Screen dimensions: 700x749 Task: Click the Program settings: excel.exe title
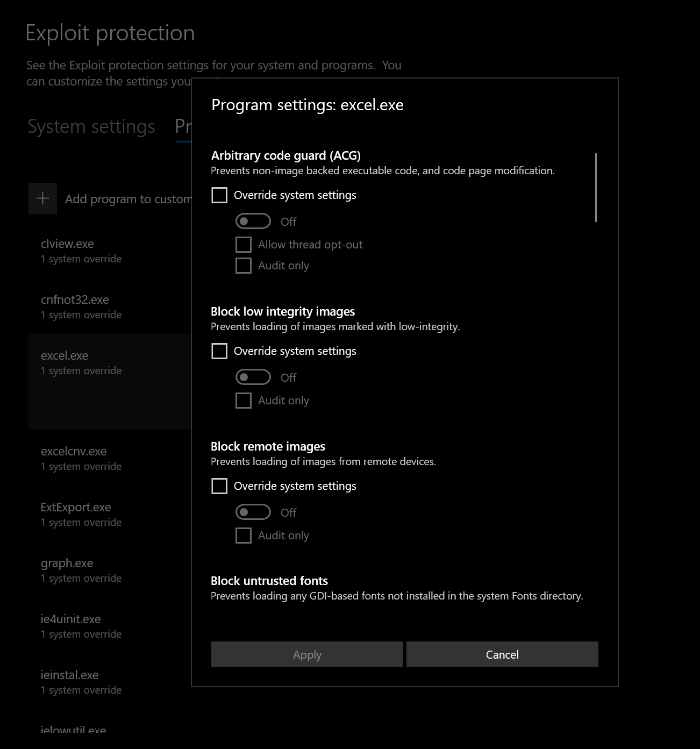click(308, 105)
